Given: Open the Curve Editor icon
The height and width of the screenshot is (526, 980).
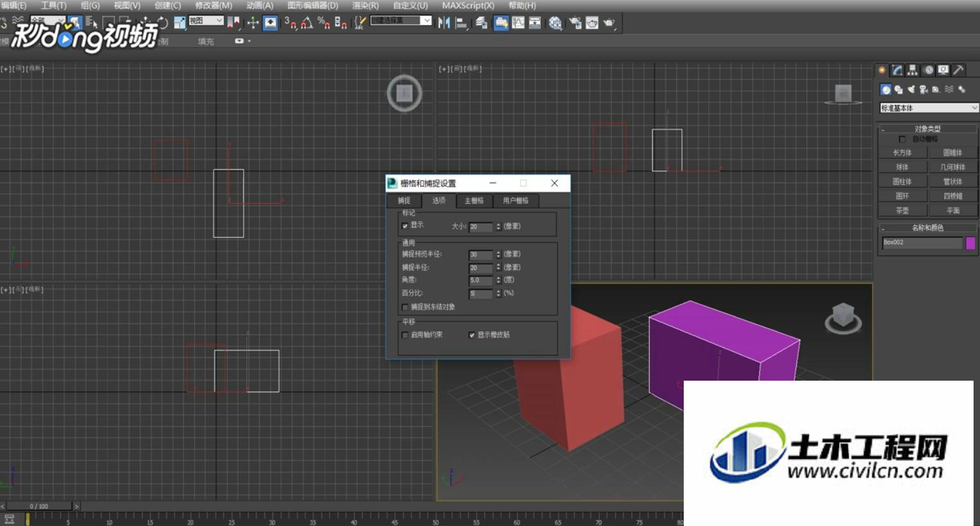Looking at the screenshot, I should (518, 23).
